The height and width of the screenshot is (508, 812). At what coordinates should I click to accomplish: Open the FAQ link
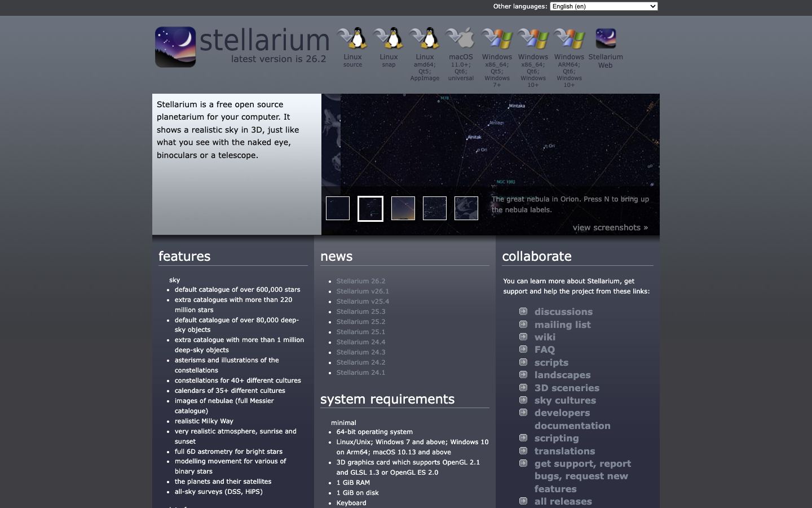545,349
